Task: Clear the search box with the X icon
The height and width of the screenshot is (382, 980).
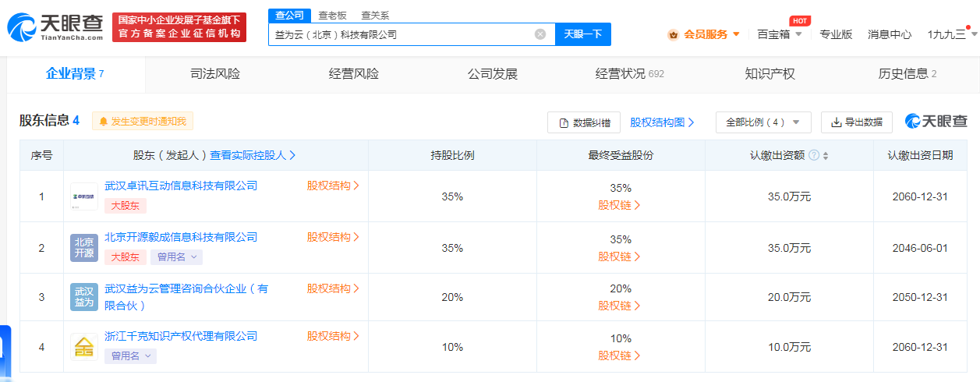Action: 540,34
